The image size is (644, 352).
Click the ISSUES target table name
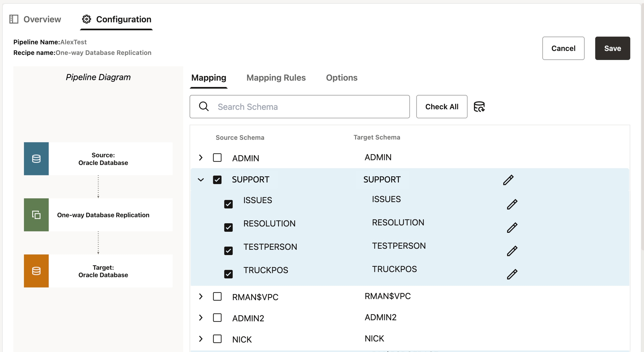click(x=386, y=199)
